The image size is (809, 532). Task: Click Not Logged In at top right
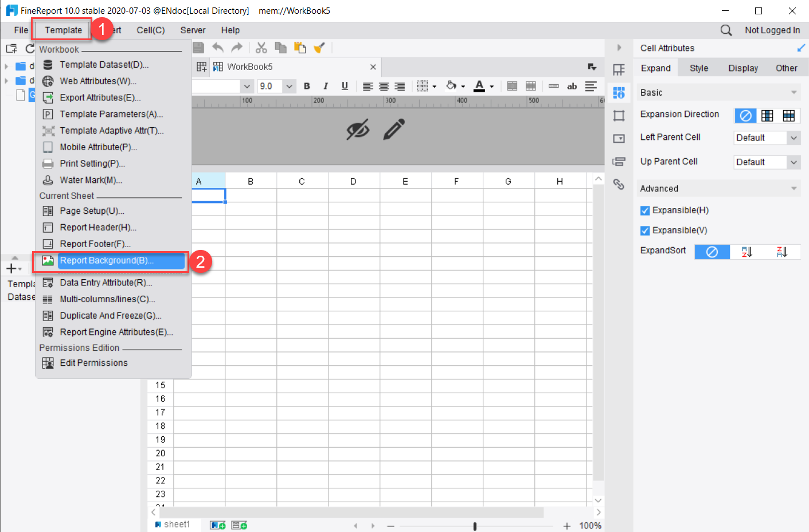[772, 30]
